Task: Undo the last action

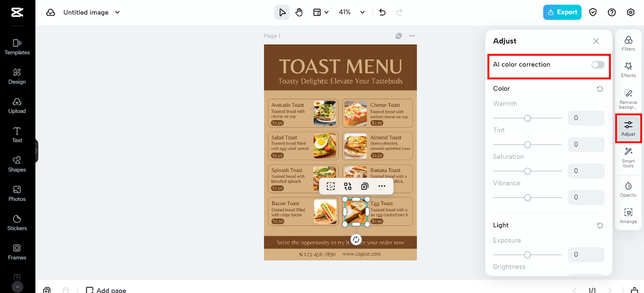Action: [x=382, y=13]
